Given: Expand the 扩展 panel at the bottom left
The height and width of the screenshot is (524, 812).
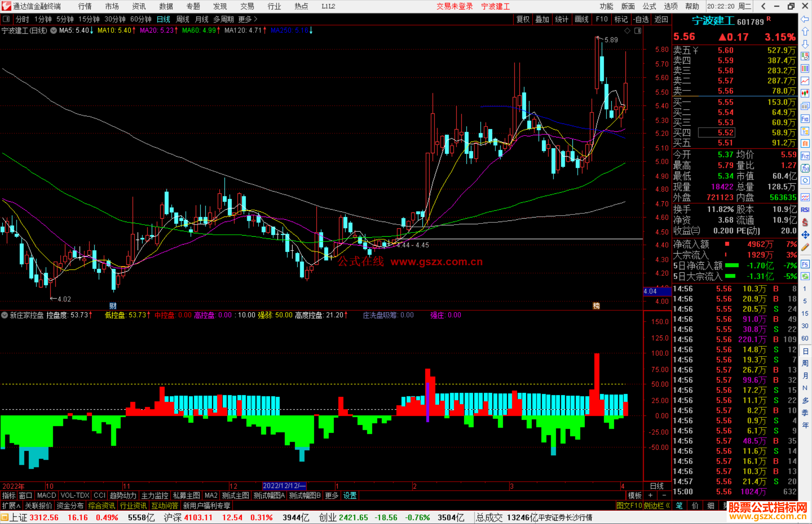Looking at the screenshot, I should (11, 506).
